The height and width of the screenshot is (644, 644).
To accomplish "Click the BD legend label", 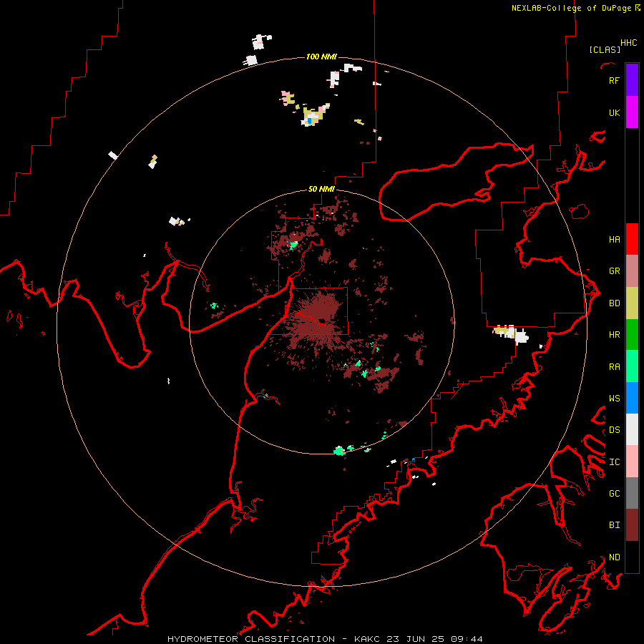I will 614,303.
